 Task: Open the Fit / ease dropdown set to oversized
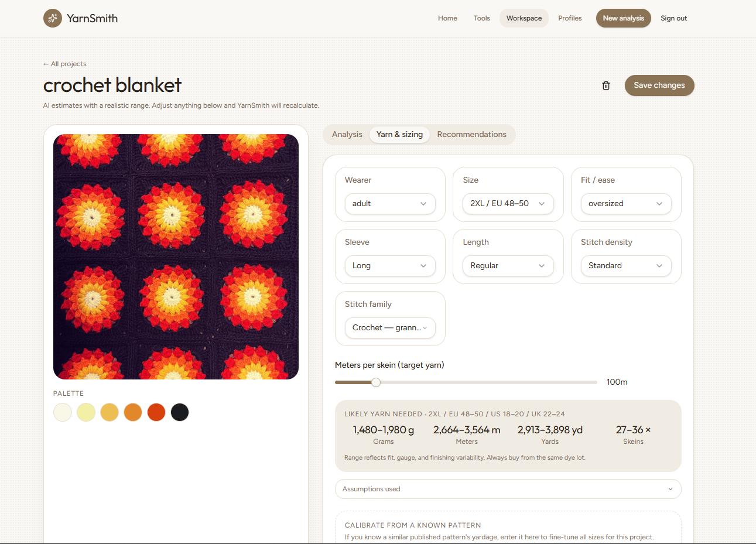click(x=626, y=204)
